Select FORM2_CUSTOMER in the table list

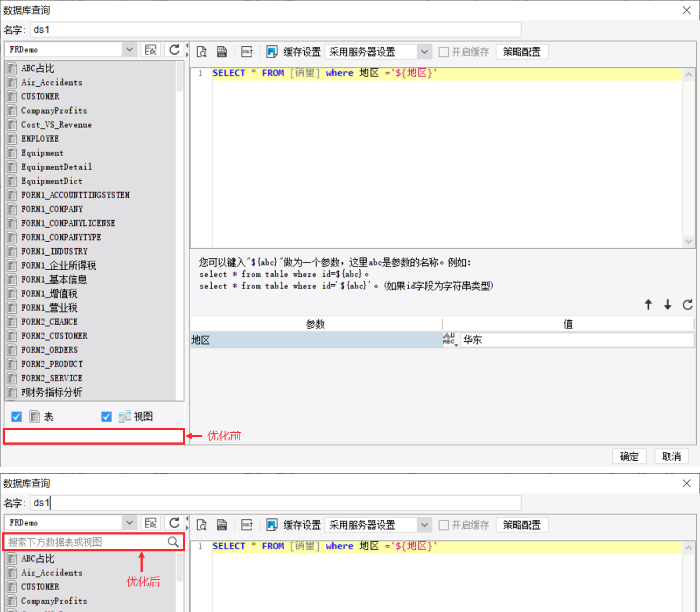54,336
